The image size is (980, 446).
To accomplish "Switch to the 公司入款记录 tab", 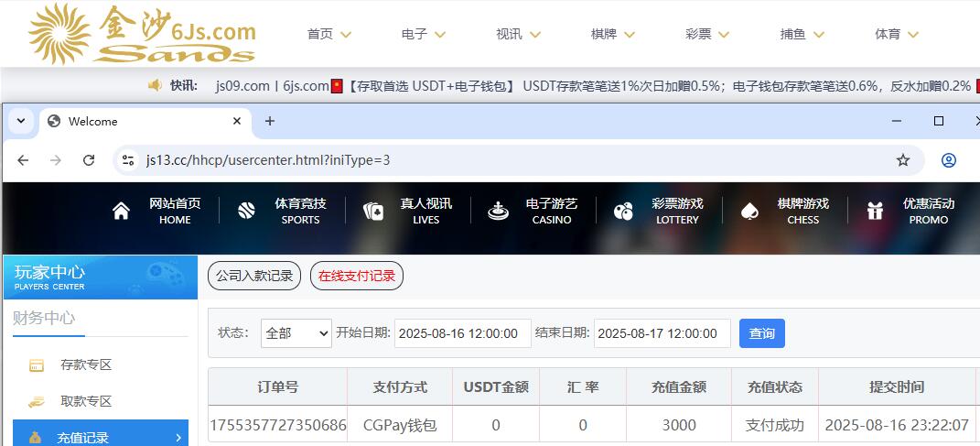I will [x=254, y=276].
